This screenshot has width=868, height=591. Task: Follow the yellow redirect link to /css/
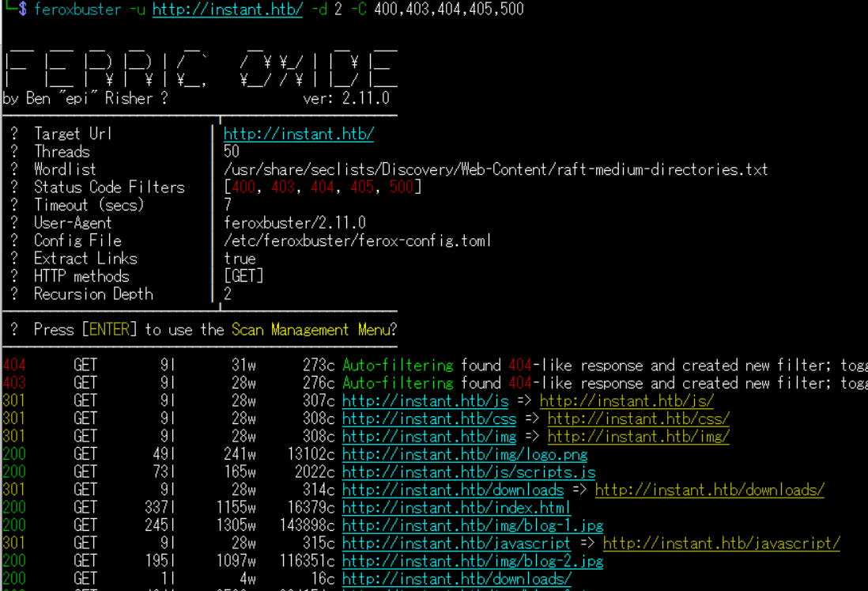638,419
